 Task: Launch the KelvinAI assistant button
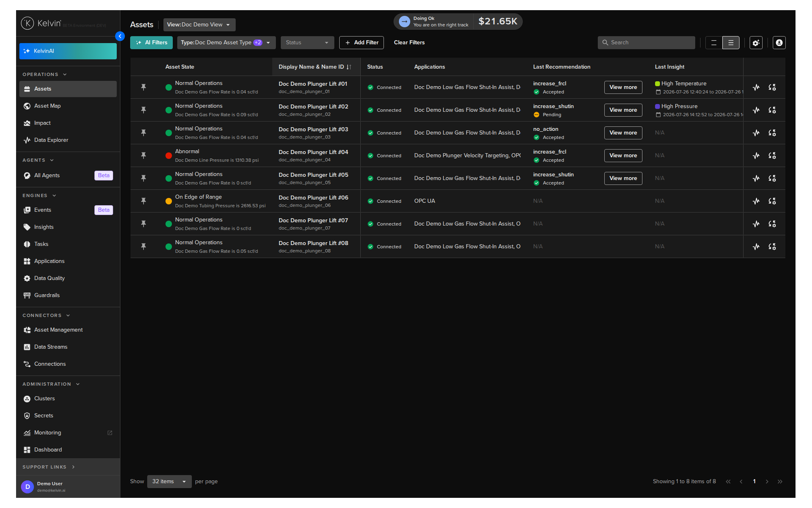[x=68, y=51]
